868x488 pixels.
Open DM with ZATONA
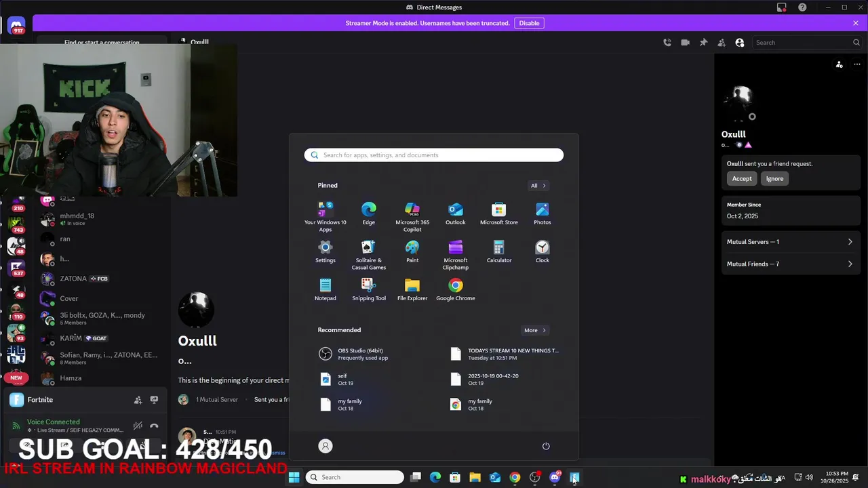tap(100, 279)
